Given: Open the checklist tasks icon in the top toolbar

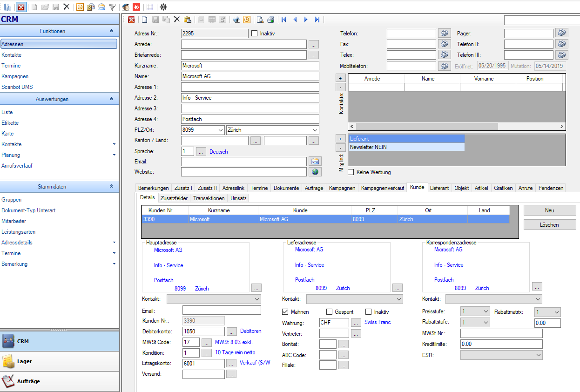Looking at the screenshot, I should [91, 7].
